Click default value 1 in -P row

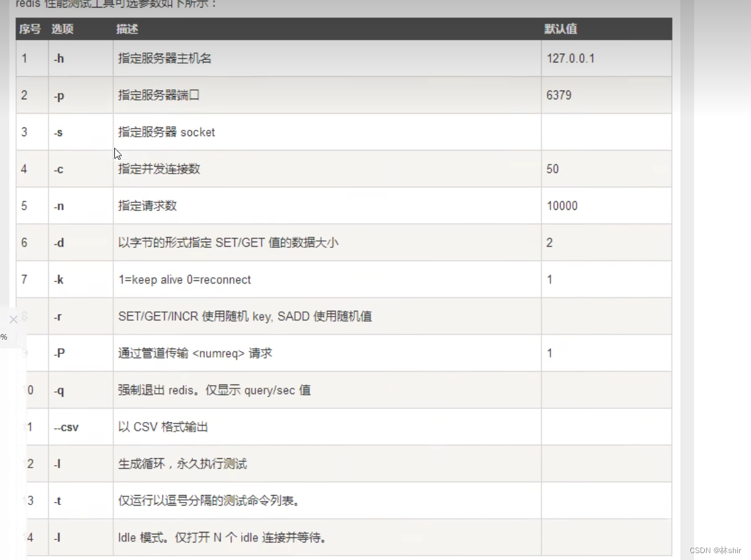click(x=549, y=353)
